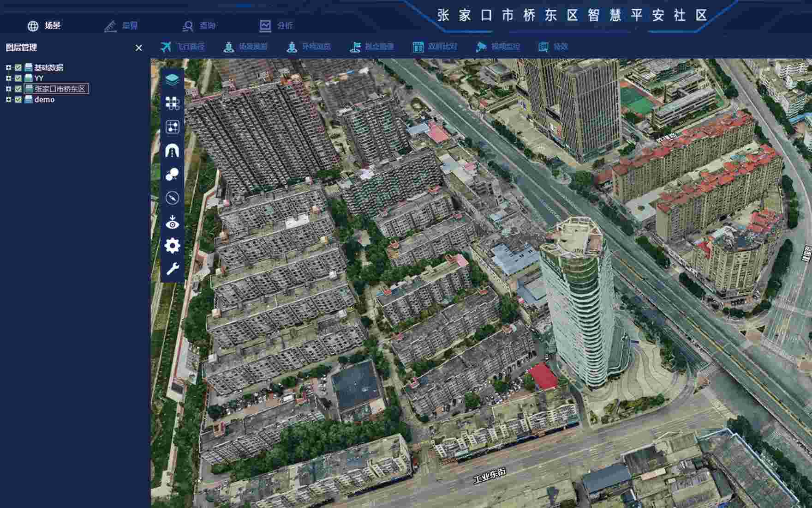Click the compass icon in vertical toolbar
Image resolution: width=812 pixels, height=508 pixels.
pos(172,198)
